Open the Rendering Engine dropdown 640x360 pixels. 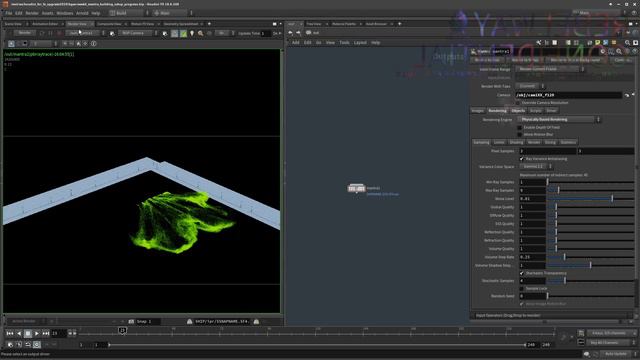tap(559, 120)
